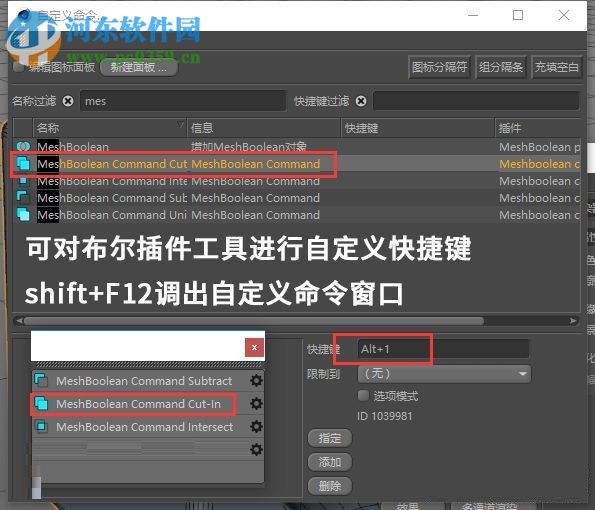Clear the shortcut filter with X icon

pos(361,101)
